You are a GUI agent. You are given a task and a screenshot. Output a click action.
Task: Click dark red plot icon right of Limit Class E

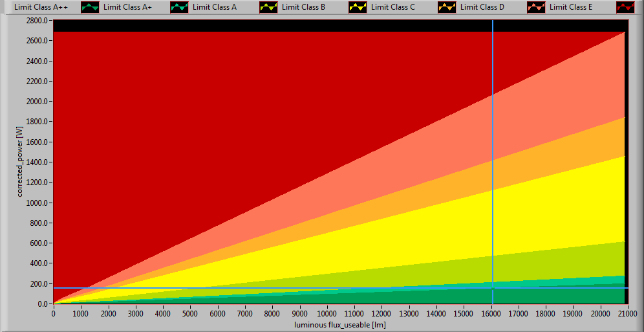coord(625,8)
